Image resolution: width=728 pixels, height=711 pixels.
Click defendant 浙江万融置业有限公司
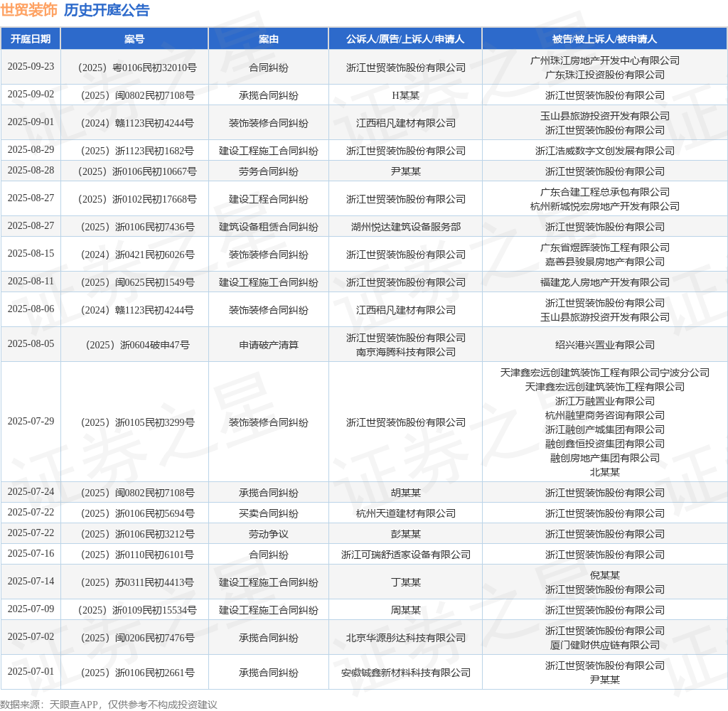pos(604,401)
